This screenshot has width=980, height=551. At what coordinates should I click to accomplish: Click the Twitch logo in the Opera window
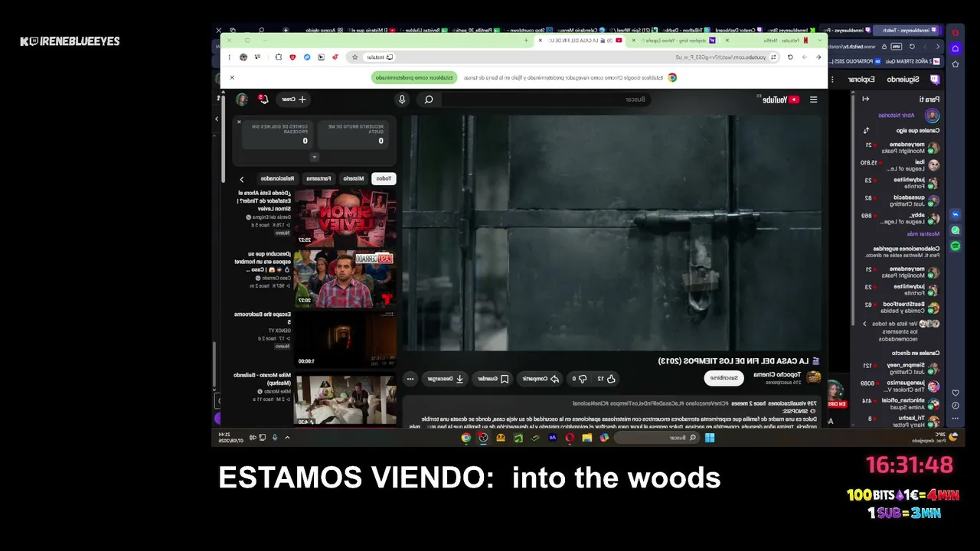click(933, 79)
